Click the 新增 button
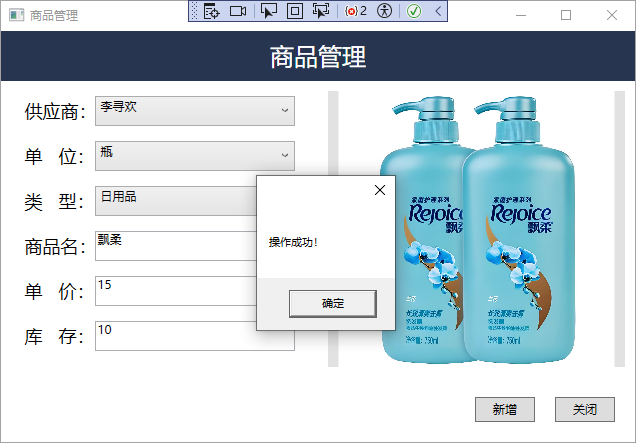 pos(505,409)
